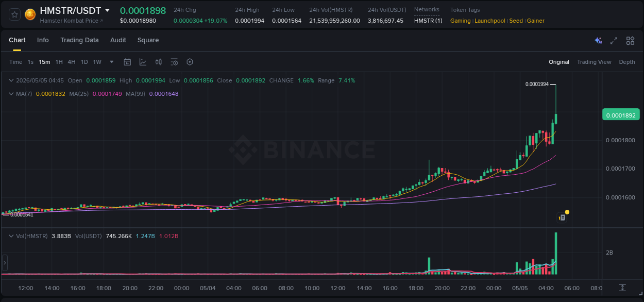
Task: Open the hexagon chart settings icon
Action: [190, 62]
